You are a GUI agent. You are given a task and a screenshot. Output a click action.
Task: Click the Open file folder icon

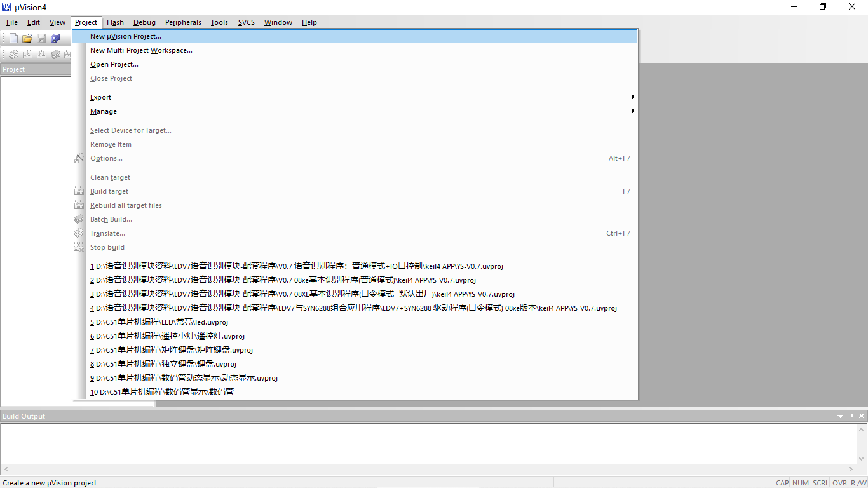(x=27, y=38)
